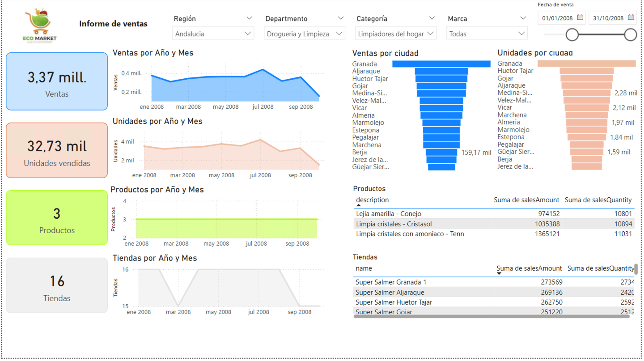
Task: Click the description column sort arrow
Action: [359, 205]
